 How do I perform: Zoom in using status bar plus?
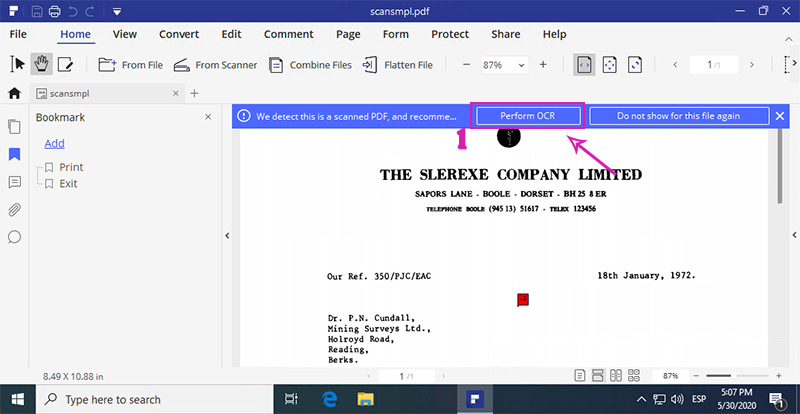coord(779,376)
